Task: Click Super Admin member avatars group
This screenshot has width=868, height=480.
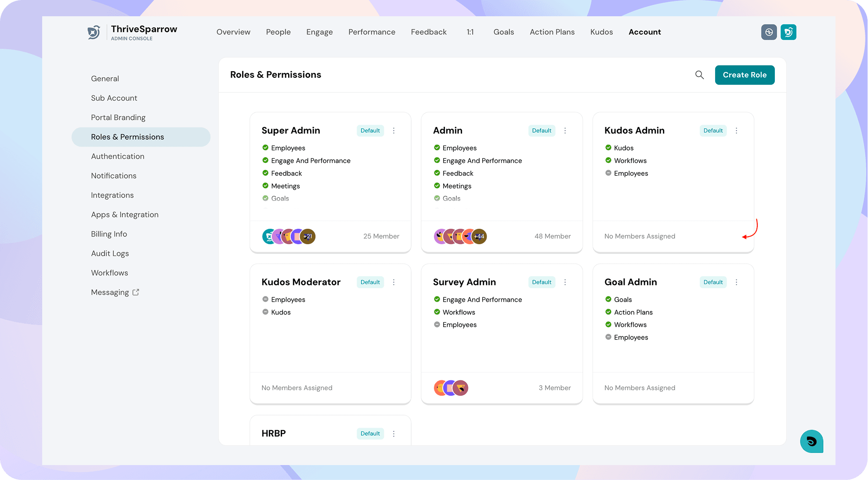Action: [x=289, y=236]
